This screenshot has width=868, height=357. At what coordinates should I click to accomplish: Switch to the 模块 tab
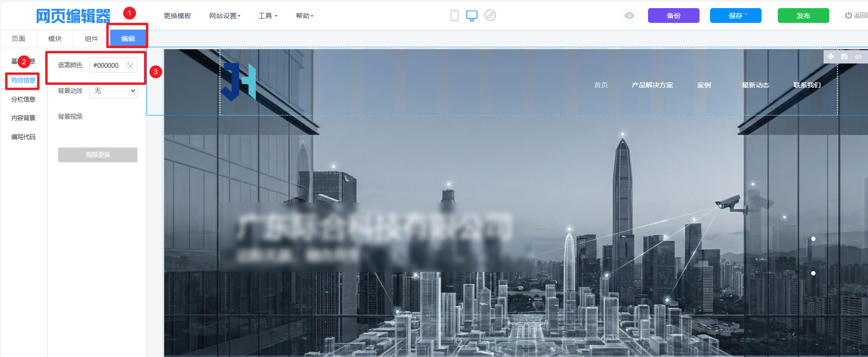point(55,39)
